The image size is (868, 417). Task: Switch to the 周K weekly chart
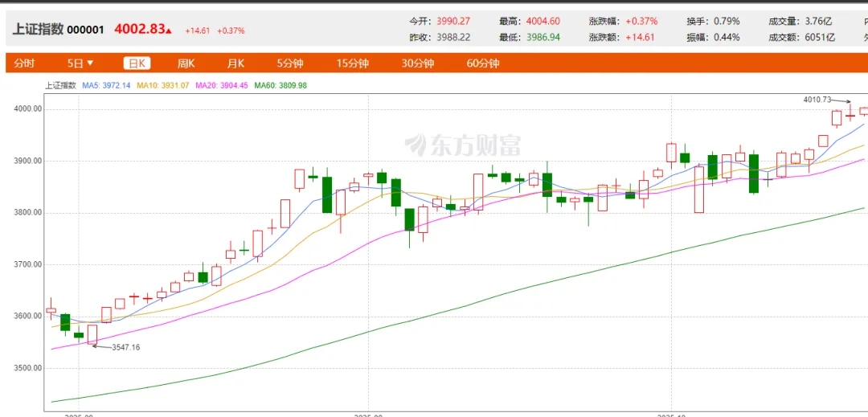(186, 63)
